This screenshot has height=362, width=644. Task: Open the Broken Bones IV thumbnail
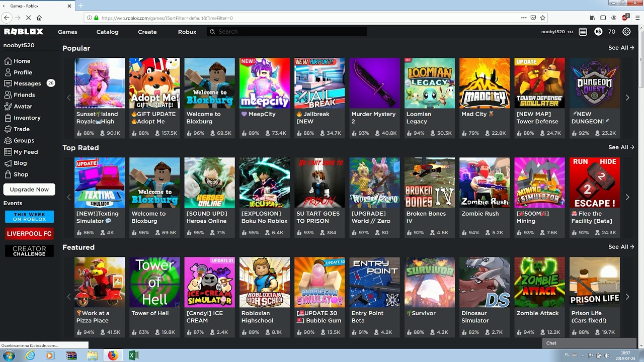tap(430, 183)
